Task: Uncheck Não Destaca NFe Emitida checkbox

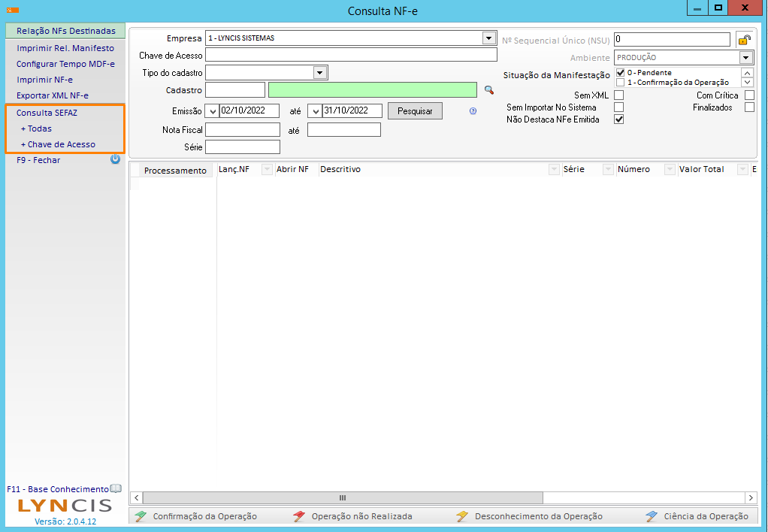Action: pyautogui.click(x=618, y=119)
